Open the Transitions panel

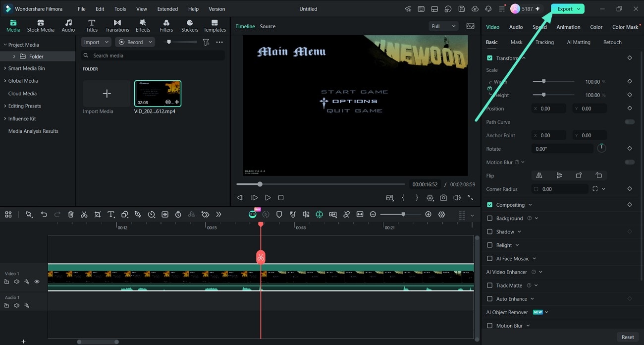(x=117, y=26)
